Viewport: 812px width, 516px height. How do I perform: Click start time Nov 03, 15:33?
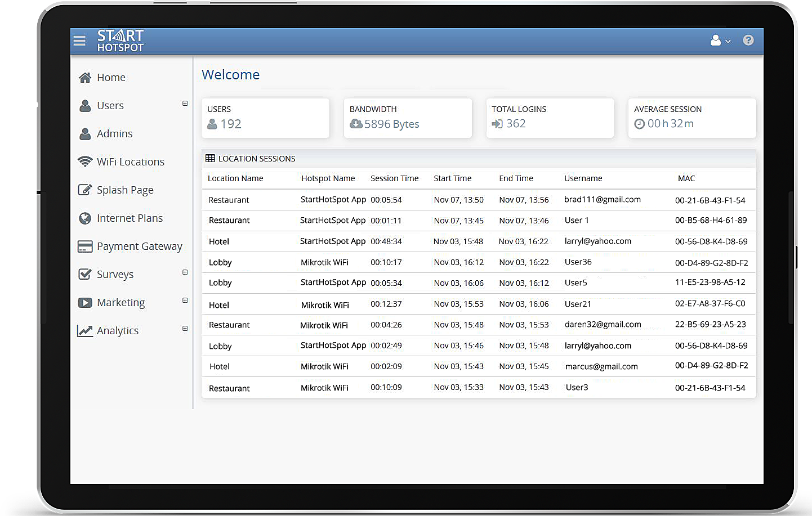tap(459, 388)
